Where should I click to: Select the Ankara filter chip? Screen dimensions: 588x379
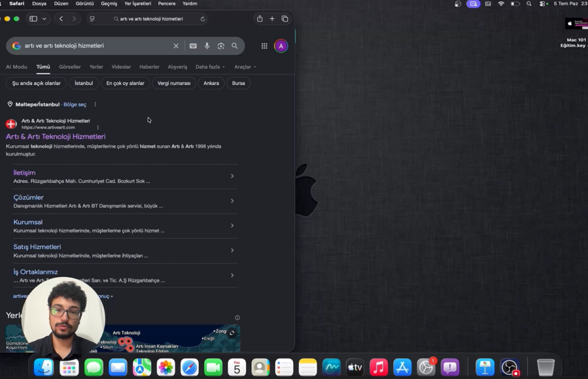pos(211,83)
